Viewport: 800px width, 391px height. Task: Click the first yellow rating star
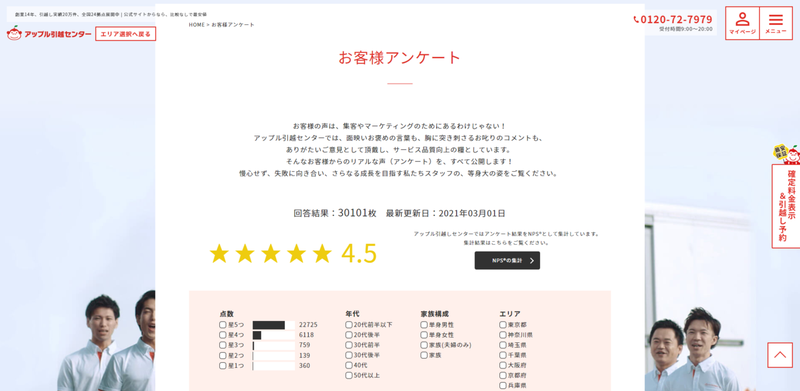219,253
